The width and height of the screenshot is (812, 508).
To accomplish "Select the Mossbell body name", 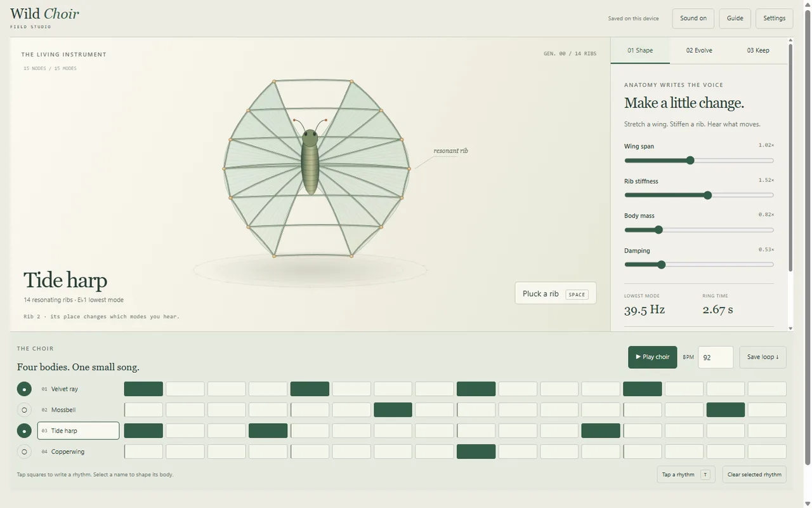I will [78, 410].
